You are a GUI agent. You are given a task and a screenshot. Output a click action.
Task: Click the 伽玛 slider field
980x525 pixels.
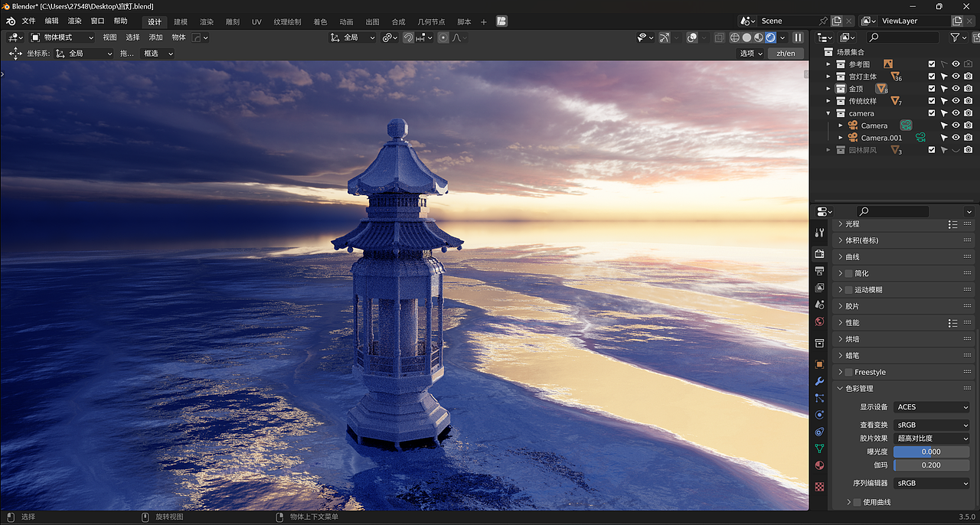(932, 465)
